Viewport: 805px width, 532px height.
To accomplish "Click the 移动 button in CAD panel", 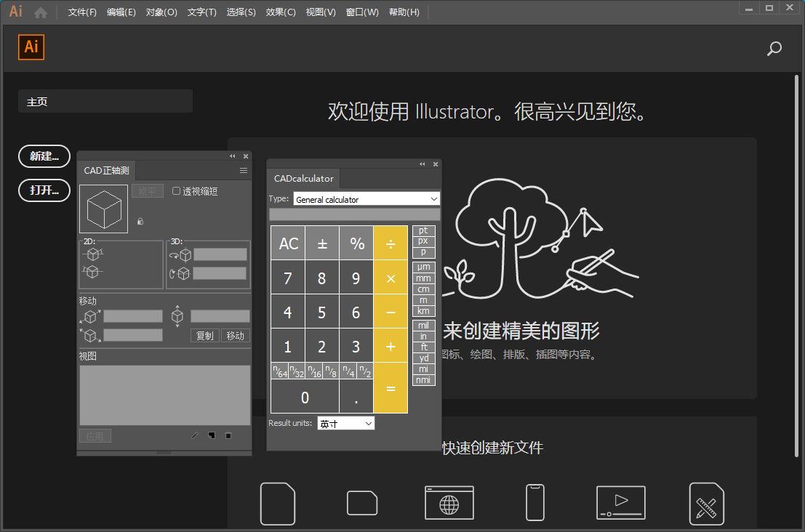I will coord(235,336).
